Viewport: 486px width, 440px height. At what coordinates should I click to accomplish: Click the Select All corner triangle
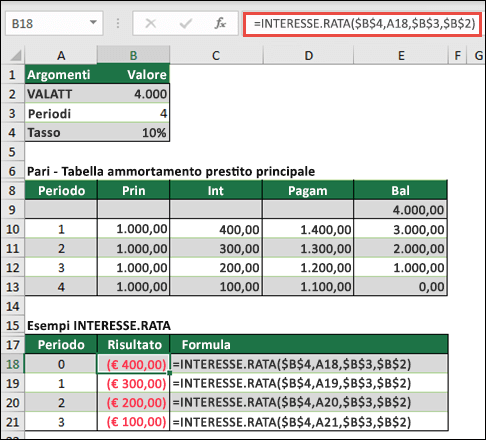point(15,56)
